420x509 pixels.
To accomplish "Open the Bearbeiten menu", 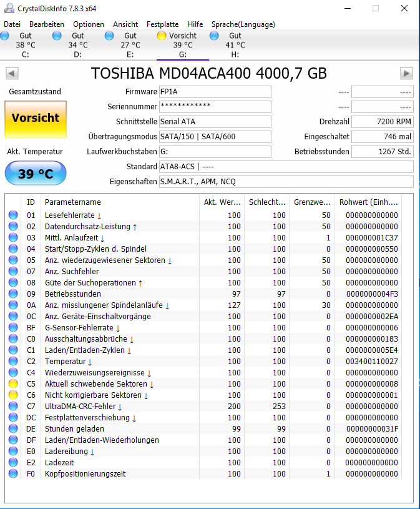I will coord(47,24).
